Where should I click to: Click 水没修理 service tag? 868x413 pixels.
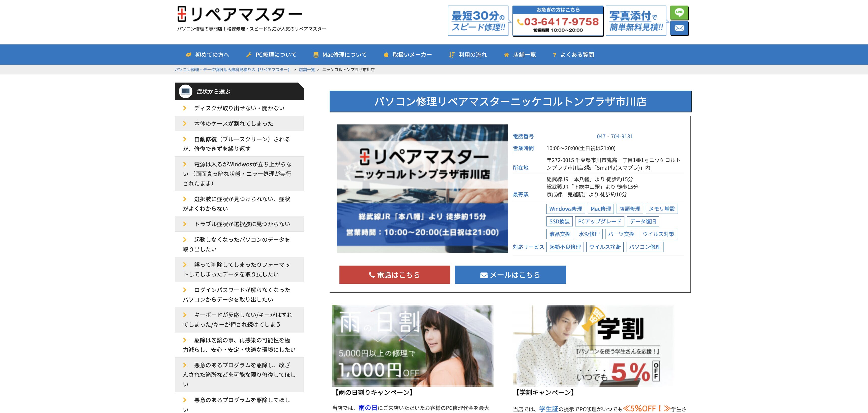[589, 234]
